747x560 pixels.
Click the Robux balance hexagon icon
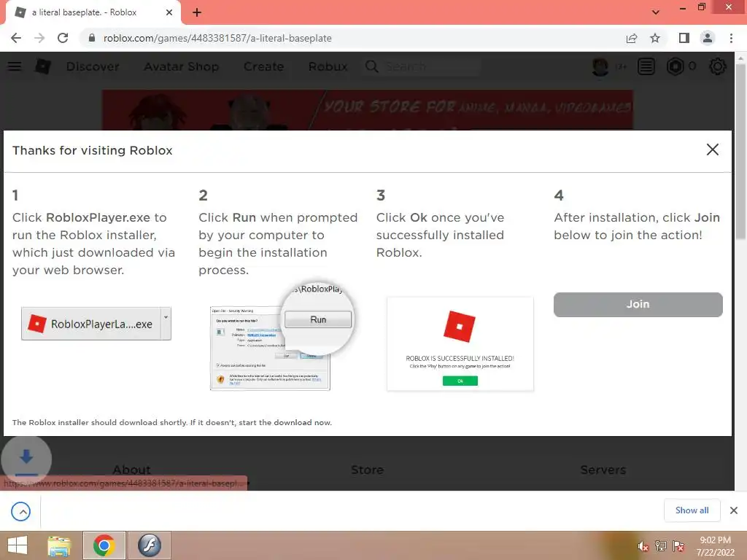tap(675, 66)
